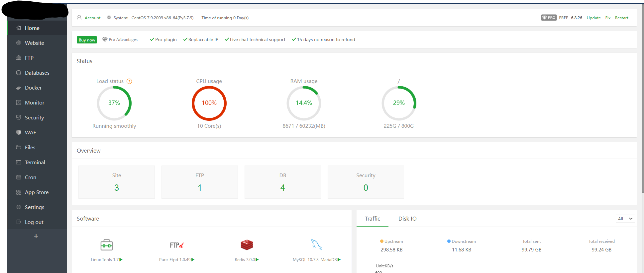Click the plus icon below Log out
The height and width of the screenshot is (273, 644).
click(36, 236)
